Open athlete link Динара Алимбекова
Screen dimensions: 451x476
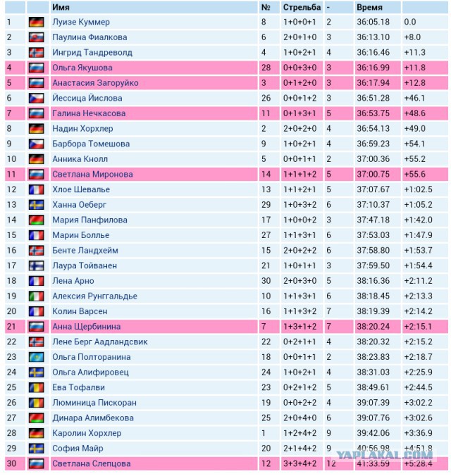pyautogui.click(x=93, y=418)
